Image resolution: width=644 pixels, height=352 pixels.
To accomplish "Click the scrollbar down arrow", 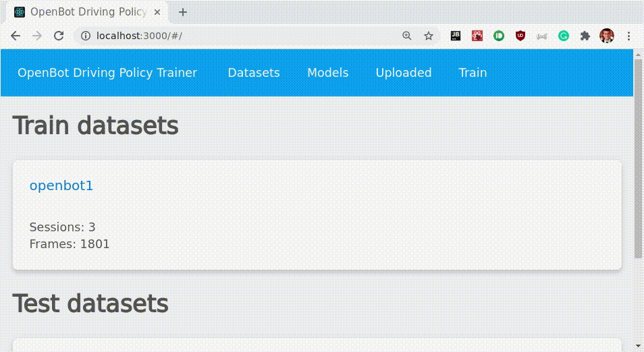I will pos(638,347).
